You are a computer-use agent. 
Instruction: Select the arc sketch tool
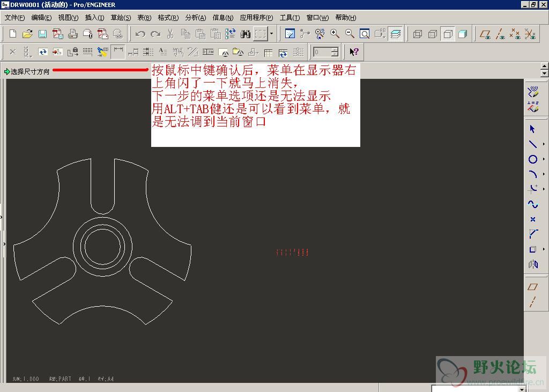tap(533, 174)
